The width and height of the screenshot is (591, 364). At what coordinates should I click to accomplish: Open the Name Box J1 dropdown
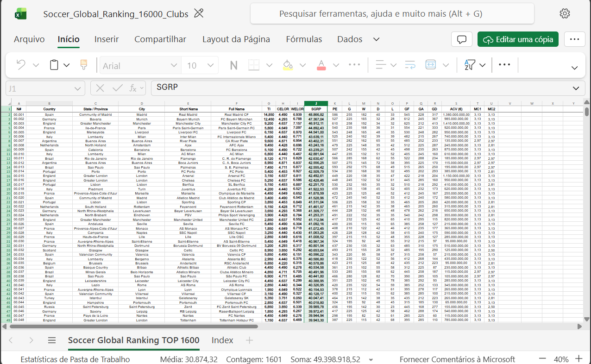pyautogui.click(x=77, y=88)
